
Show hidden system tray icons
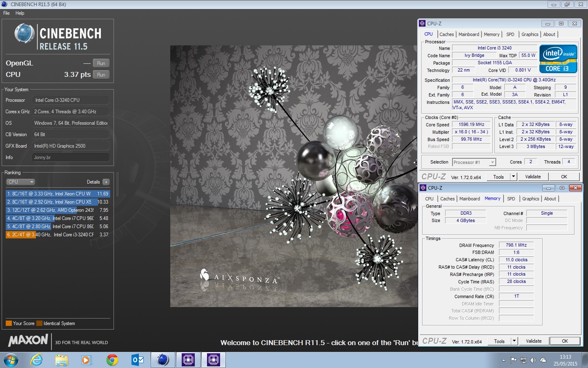(503, 361)
